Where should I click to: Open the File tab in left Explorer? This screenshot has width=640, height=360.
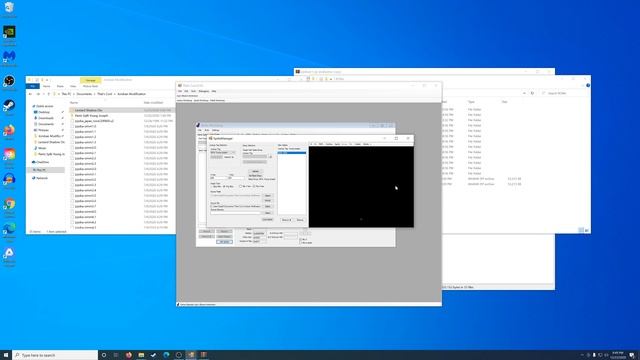coord(33,86)
